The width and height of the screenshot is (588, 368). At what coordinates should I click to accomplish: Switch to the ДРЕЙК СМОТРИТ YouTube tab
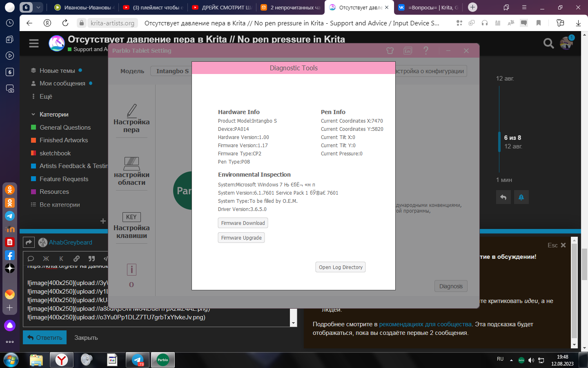[x=222, y=7]
